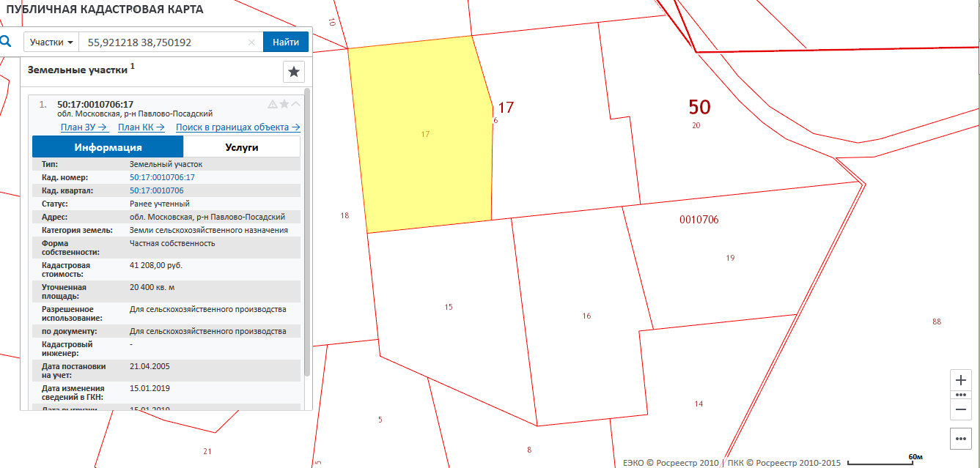The image size is (980, 468).
Task: Click the cadastral number 50:17:0010706:17 link
Action: tap(162, 177)
